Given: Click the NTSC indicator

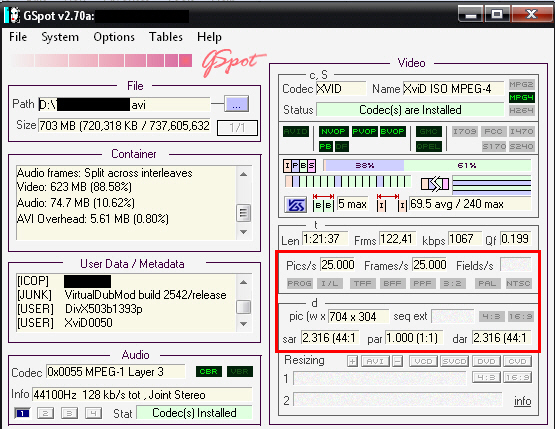Looking at the screenshot, I should [x=519, y=284].
